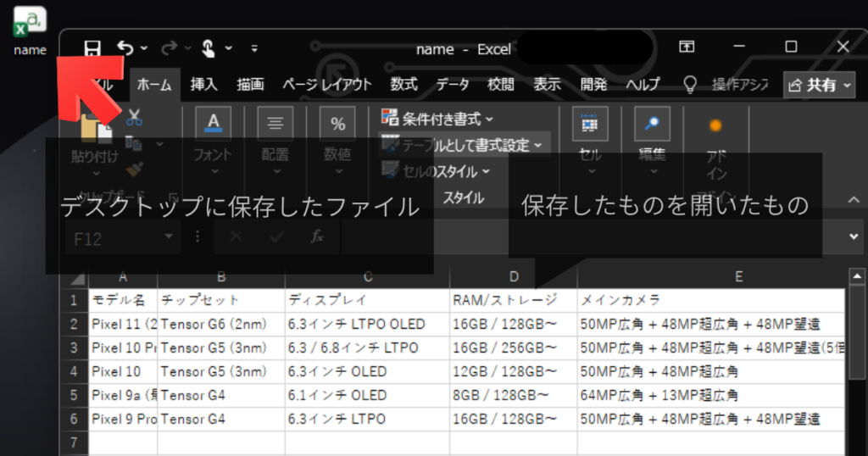
Task: Switch to the ホーム tab
Action: pyautogui.click(x=154, y=85)
